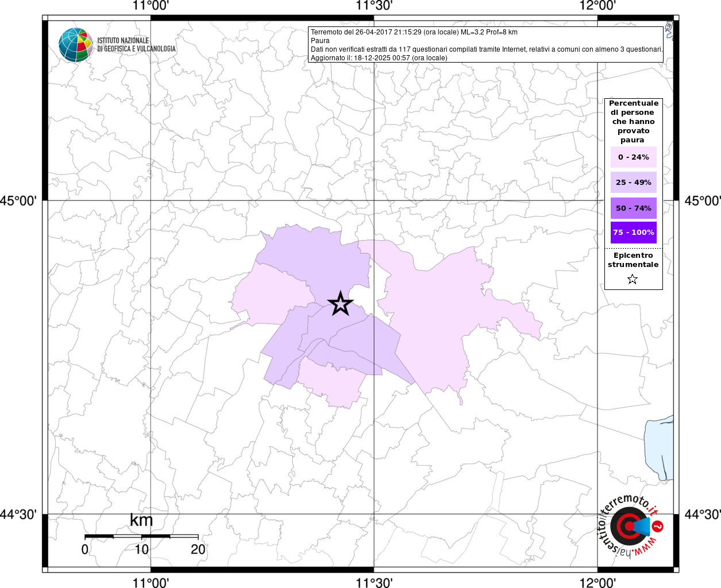Click the 'Aggiornato il: 18-12-2025' line
The height and width of the screenshot is (588, 721).
coord(379,58)
